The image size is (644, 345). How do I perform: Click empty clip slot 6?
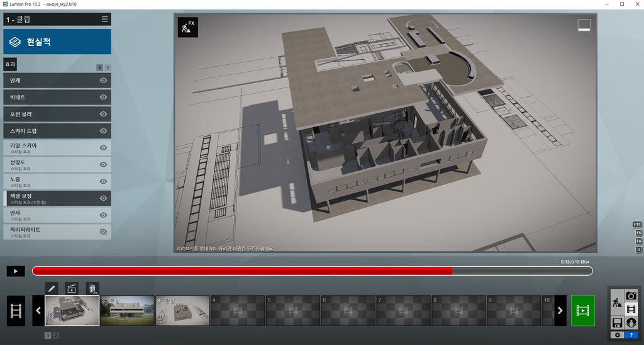point(348,310)
